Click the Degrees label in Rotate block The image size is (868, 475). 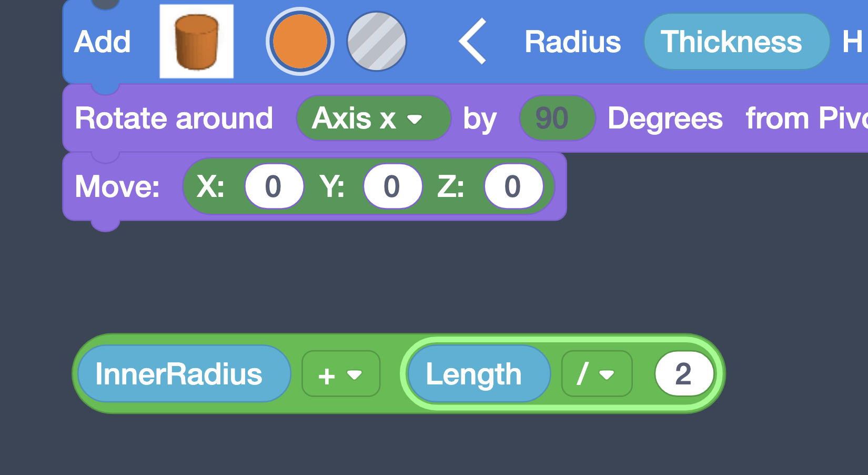coord(665,118)
